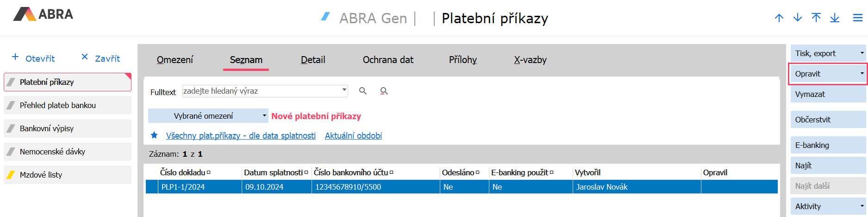Jump to last record arrow icon

coord(835,18)
